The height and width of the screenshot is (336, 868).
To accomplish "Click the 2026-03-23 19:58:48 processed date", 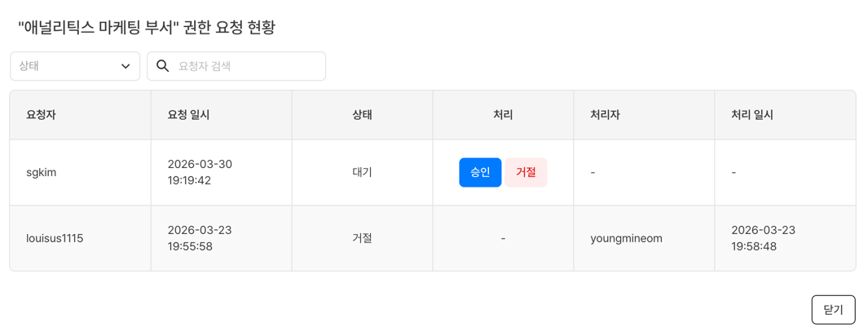I will coord(763,238).
